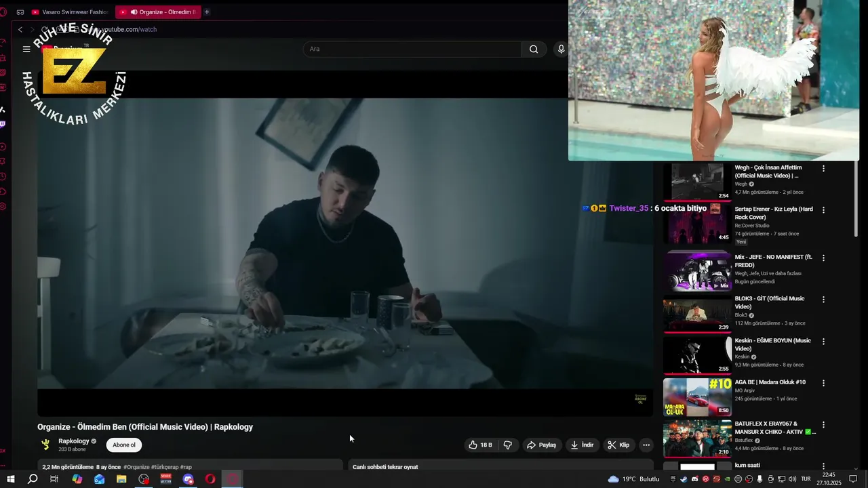Open File Explorer from the taskbar
Image resolution: width=868 pixels, height=488 pixels.
point(121,479)
